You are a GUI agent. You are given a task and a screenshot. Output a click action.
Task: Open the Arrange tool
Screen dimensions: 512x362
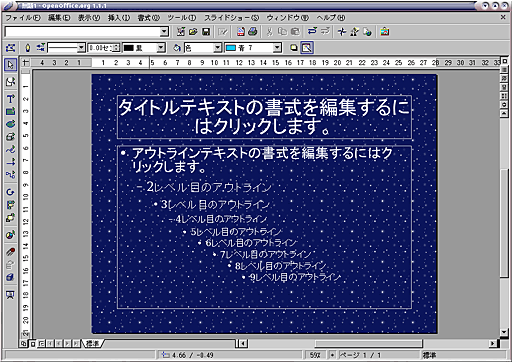11,218
